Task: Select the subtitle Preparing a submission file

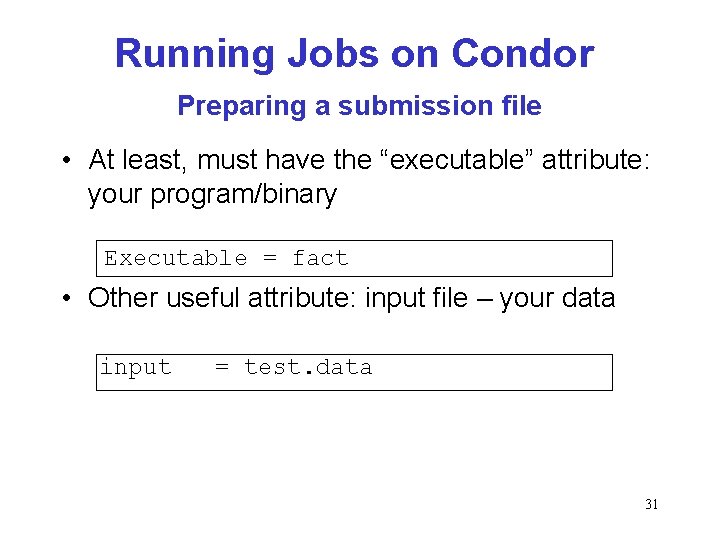Action: 360,106
